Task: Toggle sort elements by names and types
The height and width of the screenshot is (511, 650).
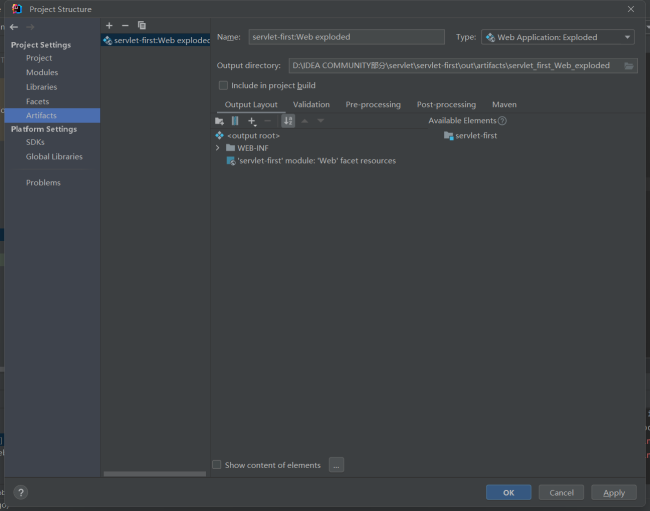Action: click(x=288, y=121)
